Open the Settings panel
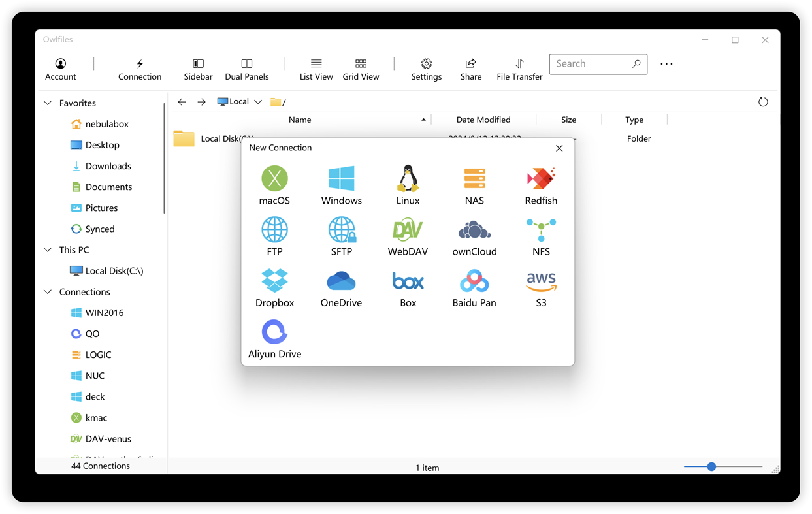The height and width of the screenshot is (514, 812). click(x=426, y=69)
